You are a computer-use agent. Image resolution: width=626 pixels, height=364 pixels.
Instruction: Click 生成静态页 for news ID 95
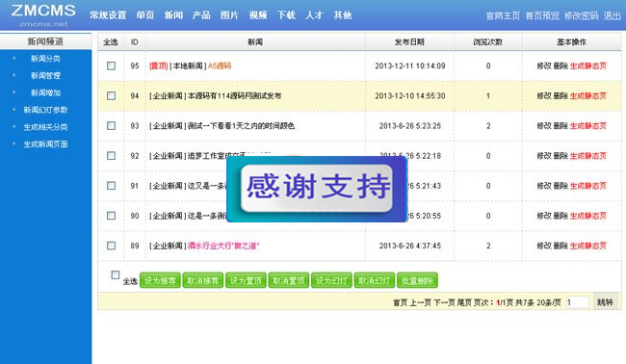click(588, 65)
